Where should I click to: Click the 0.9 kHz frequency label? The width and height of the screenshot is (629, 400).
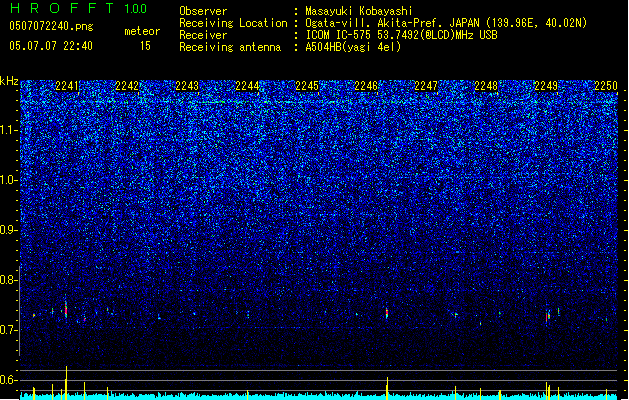pyautogui.click(x=9, y=230)
